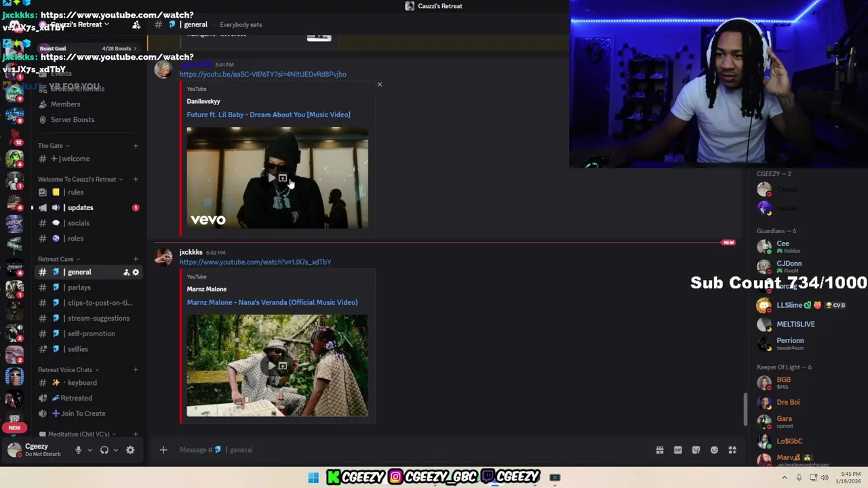
Task: Open the youtu.be link above Future embed
Action: tap(262, 74)
